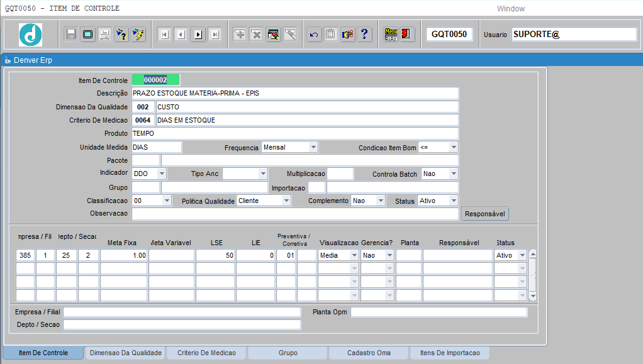643x364 pixels.
Task: Open the Tipo Anc dropdown
Action: click(x=263, y=174)
